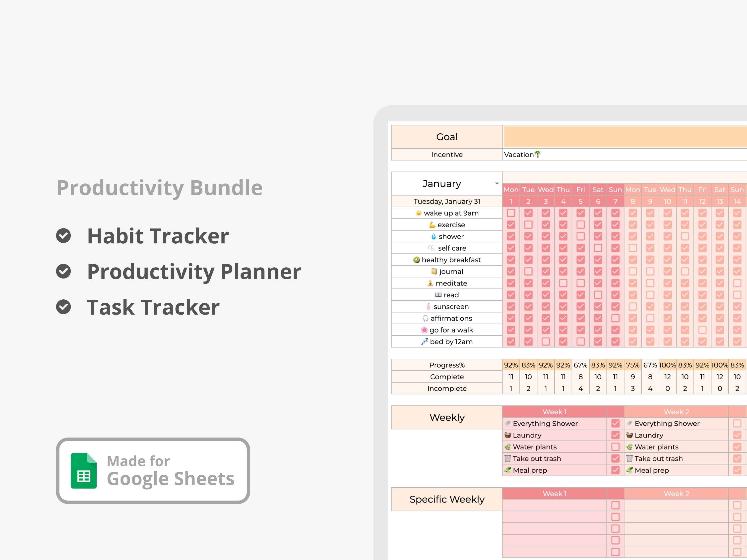Screen dimensions: 747x560
Task: Click the kiwi emoji beside healthy breakfast
Action: click(x=416, y=260)
